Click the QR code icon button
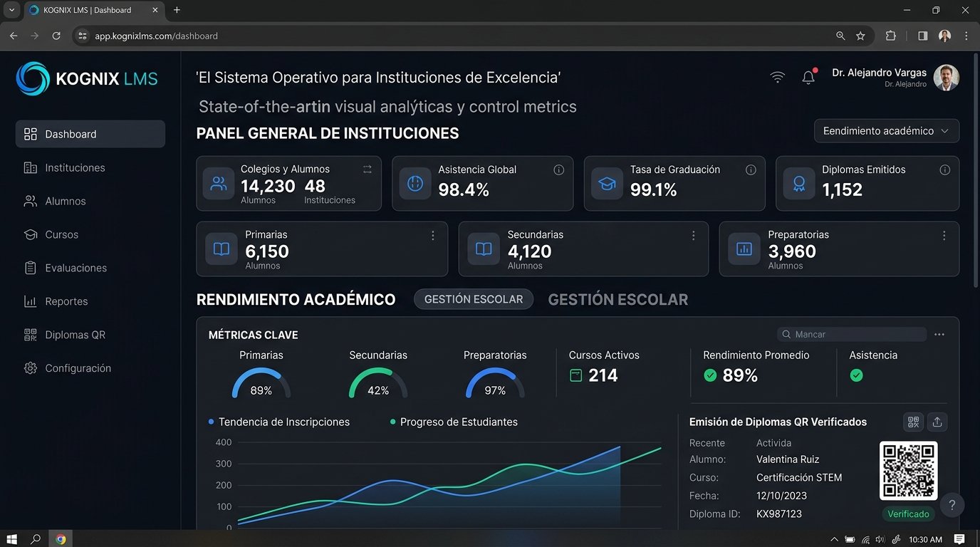Screen dimensions: 980x547 pos(913,422)
